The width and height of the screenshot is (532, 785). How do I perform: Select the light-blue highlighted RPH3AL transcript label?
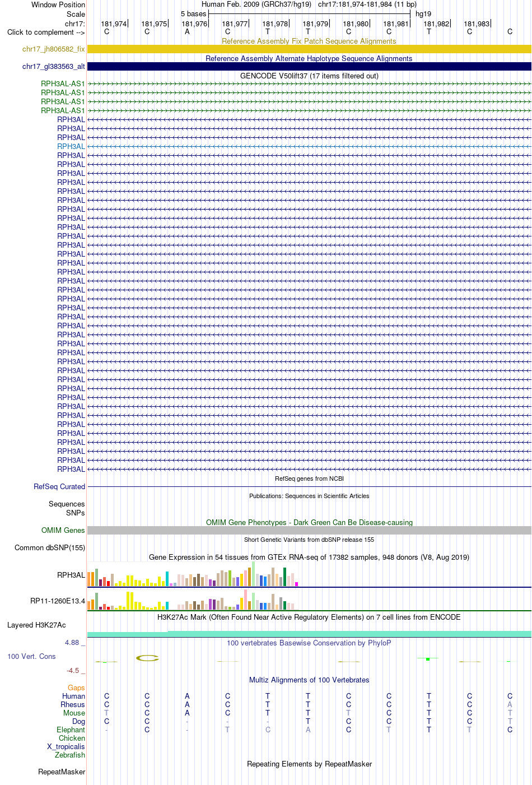pos(71,147)
